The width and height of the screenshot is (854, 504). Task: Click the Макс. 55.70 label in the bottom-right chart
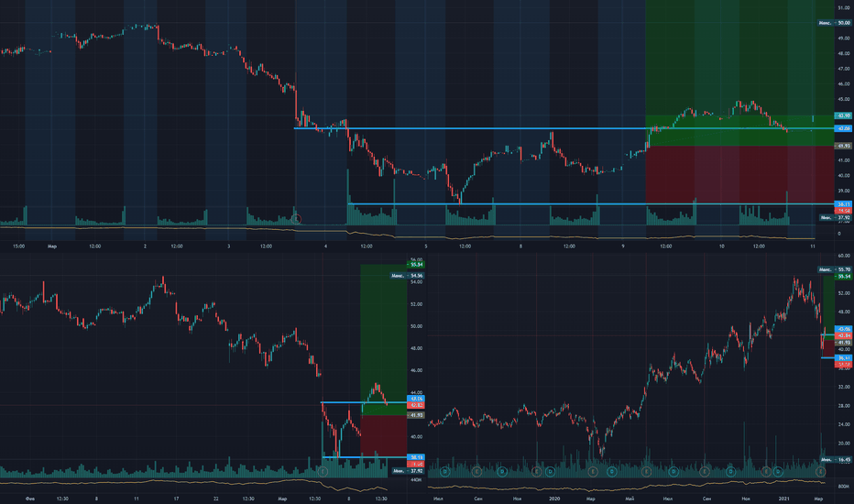(835, 269)
